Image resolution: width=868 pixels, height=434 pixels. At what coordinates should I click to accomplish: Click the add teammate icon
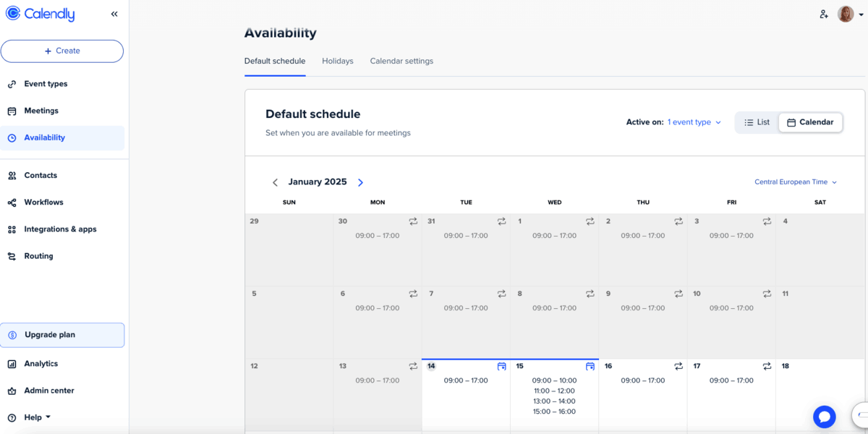[823, 14]
